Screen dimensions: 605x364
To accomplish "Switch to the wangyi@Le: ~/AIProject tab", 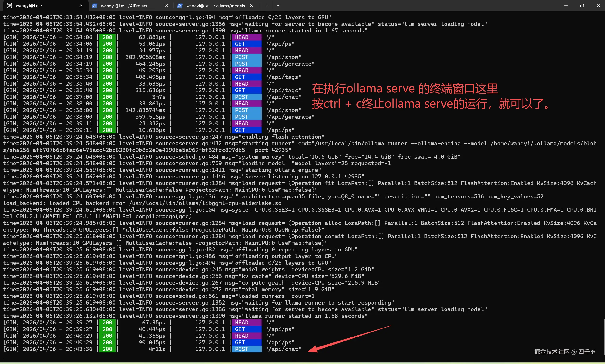I will [124, 6].
